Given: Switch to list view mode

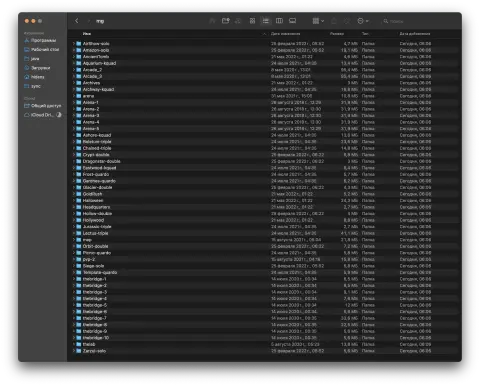Looking at the screenshot, I should 266,21.
